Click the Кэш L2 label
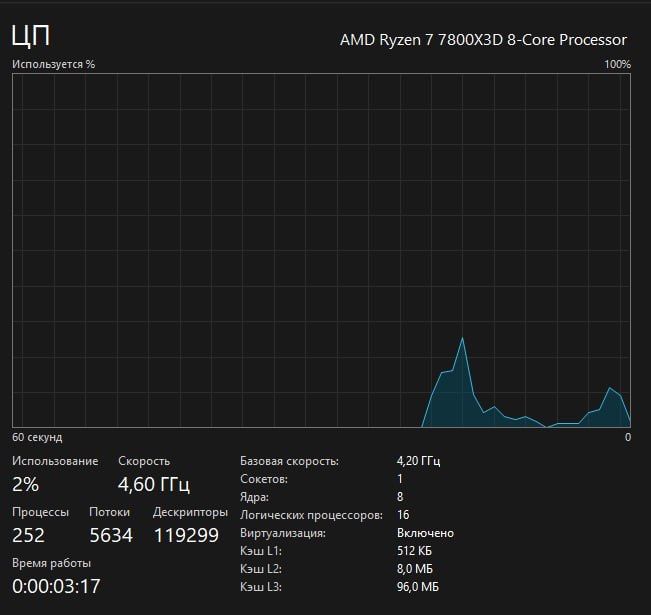Screen dimensions: 651x615 click(x=261, y=569)
